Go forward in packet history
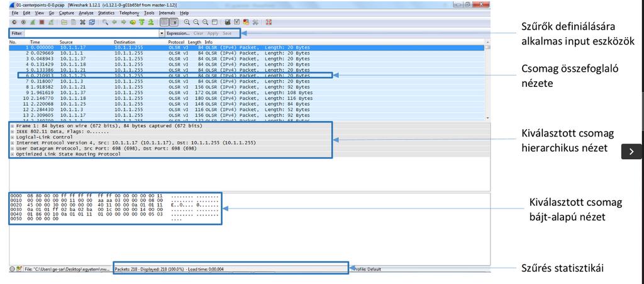 (x=124, y=22)
